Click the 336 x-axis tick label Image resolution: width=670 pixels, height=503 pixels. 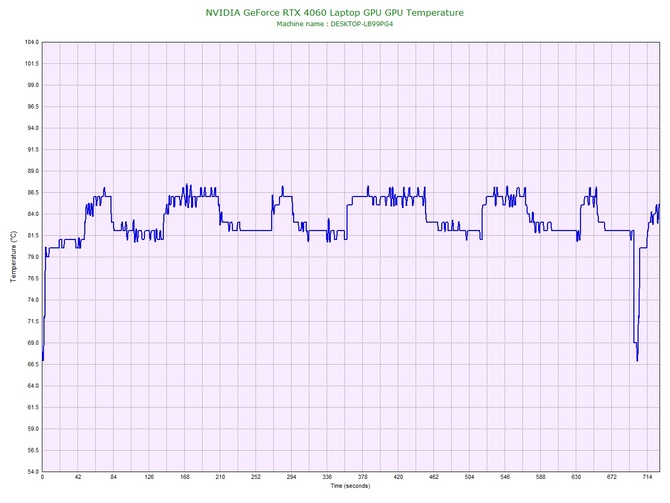[327, 477]
